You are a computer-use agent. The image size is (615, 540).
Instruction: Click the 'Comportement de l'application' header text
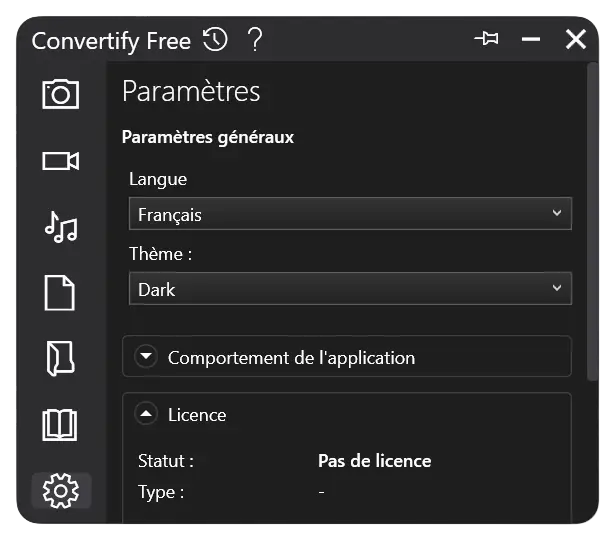point(291,358)
